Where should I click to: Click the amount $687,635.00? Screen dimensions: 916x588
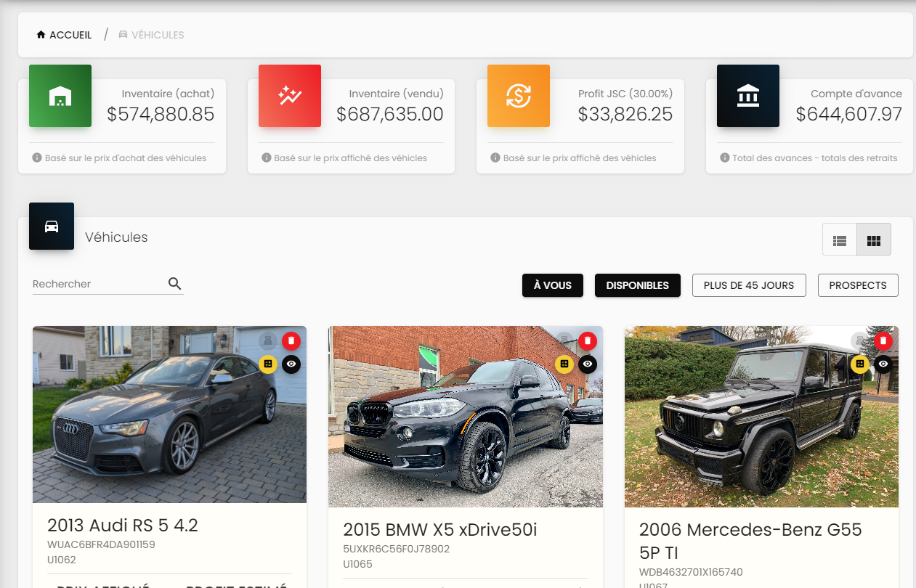[390, 114]
